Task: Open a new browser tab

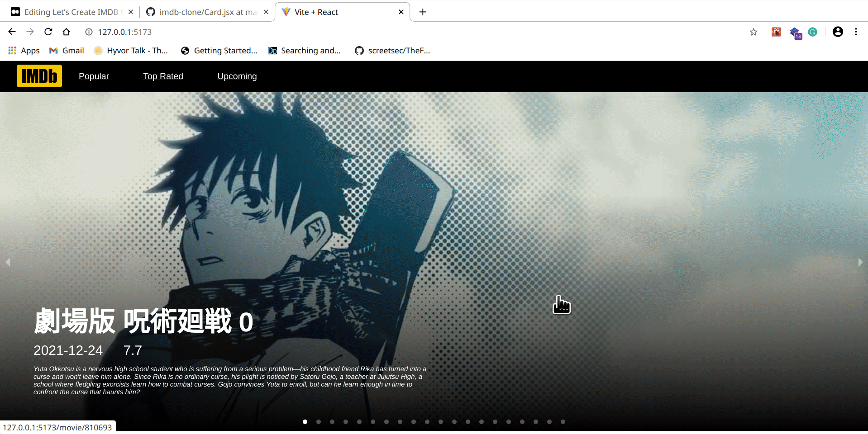Action: pyautogui.click(x=423, y=12)
